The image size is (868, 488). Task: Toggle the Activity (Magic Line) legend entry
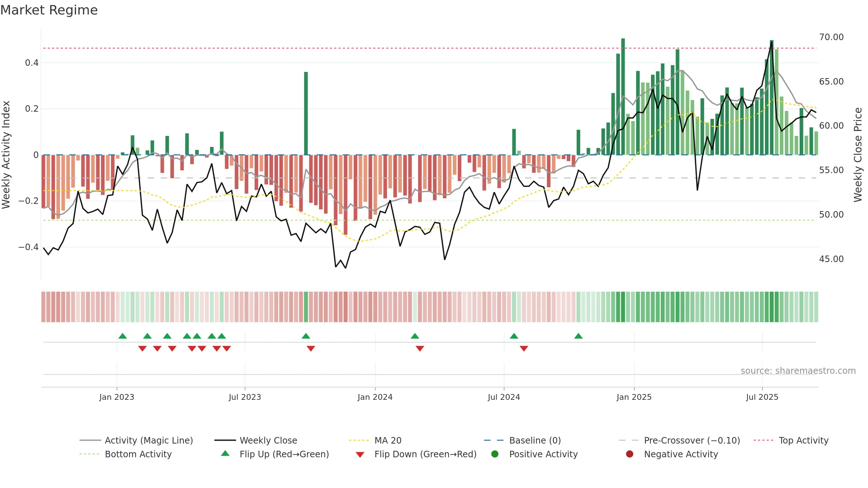click(136, 440)
